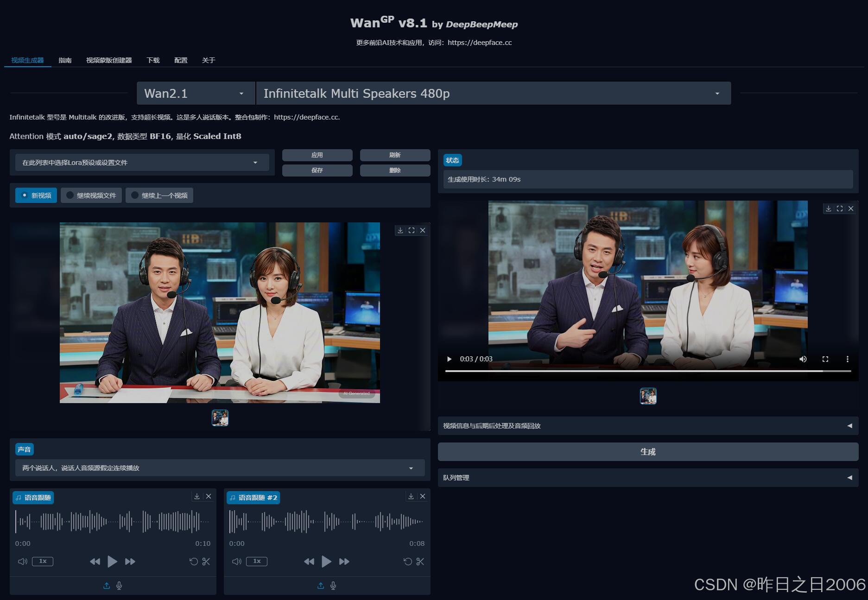Restart 语音跟随 #2 playback with the loop icon

(x=408, y=561)
